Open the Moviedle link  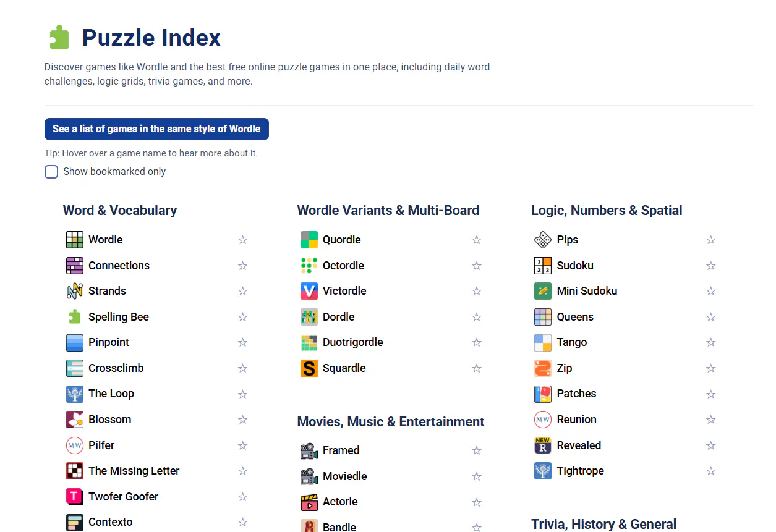click(x=345, y=476)
